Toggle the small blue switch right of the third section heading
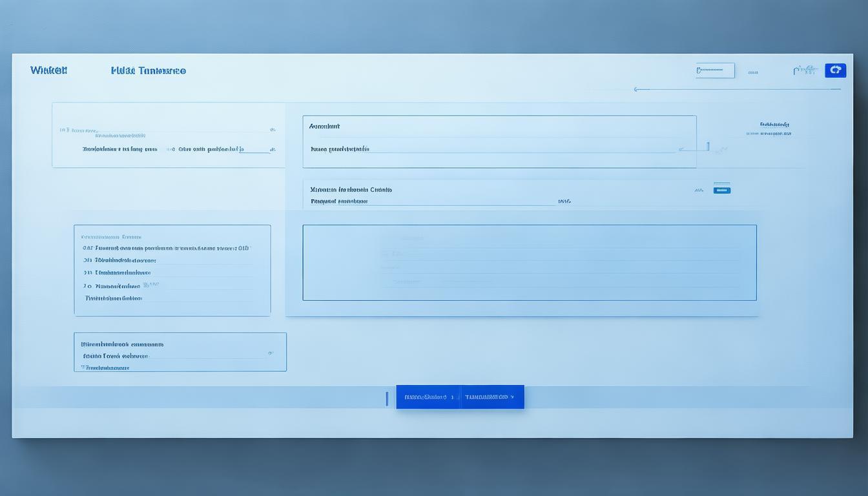 click(721, 190)
